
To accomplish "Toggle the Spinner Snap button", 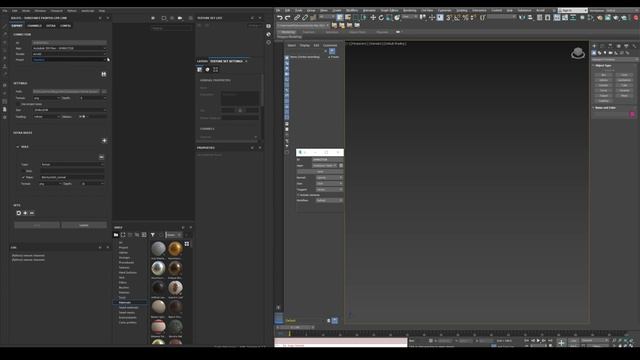I will point(473,18).
